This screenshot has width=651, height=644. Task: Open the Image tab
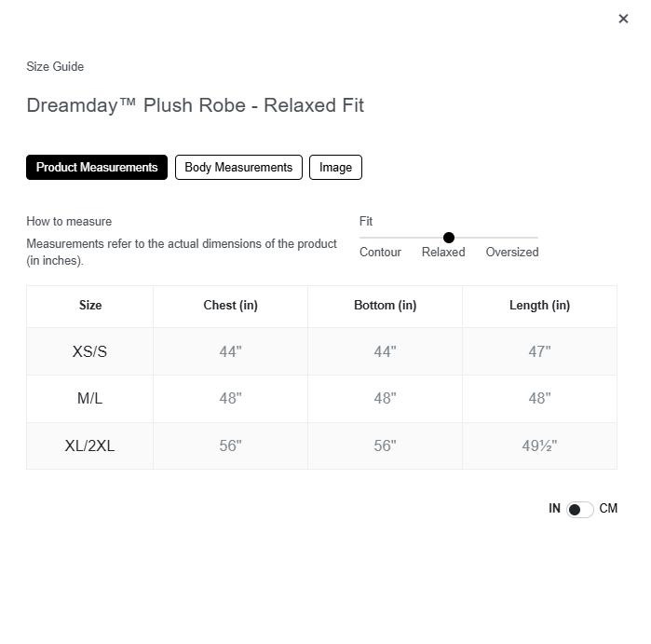coord(335,168)
